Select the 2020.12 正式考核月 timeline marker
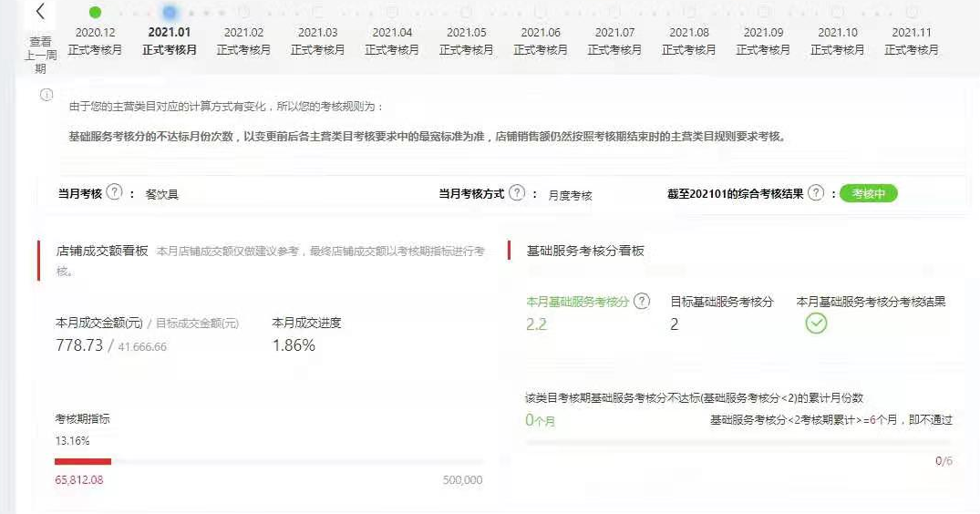Viewport: 980px width, 514px height. (95, 12)
